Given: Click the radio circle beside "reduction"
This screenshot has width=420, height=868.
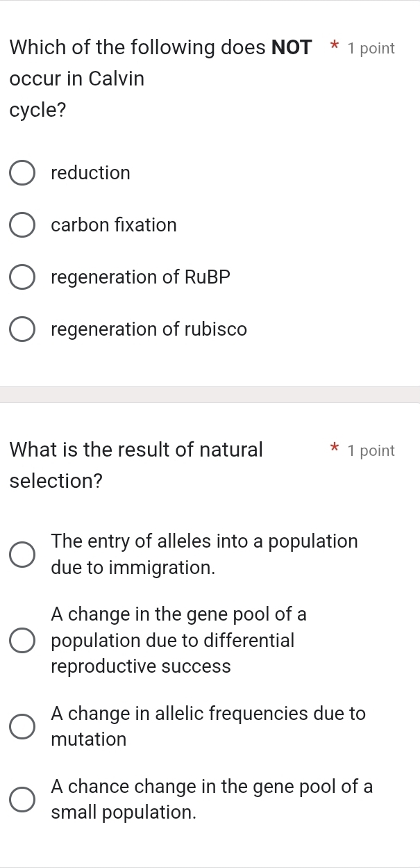Looking at the screenshot, I should coord(22,172).
